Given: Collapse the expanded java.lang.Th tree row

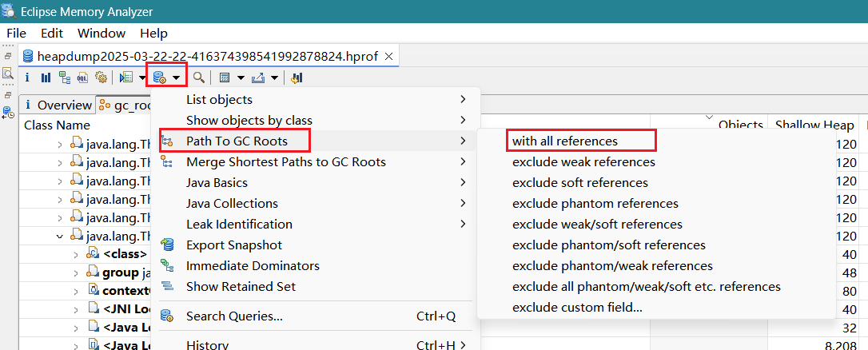Looking at the screenshot, I should [60, 237].
